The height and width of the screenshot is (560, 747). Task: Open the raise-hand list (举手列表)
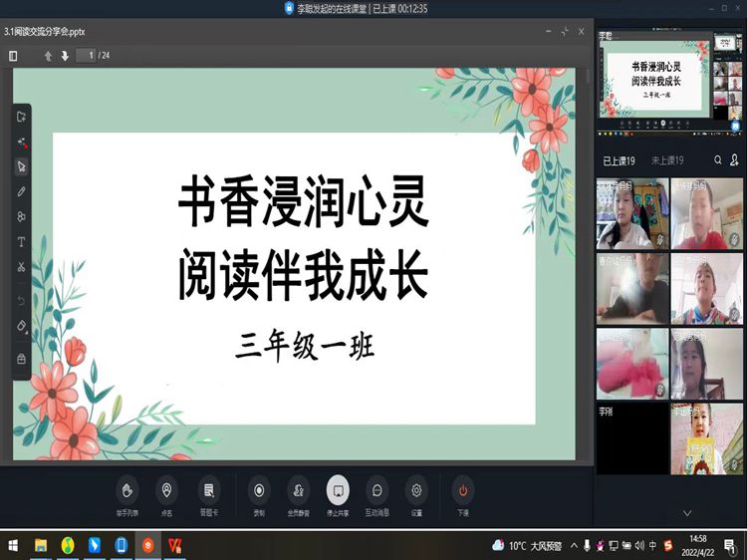click(126, 490)
